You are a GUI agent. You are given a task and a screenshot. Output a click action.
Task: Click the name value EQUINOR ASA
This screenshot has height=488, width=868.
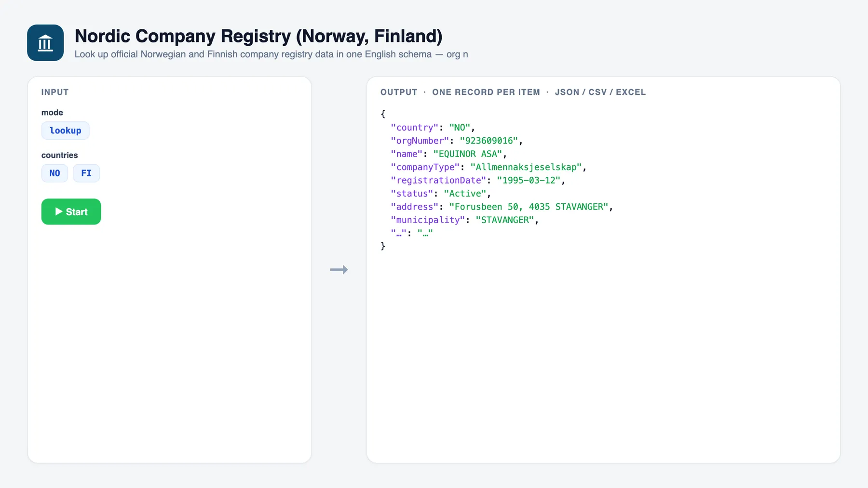[x=468, y=154]
